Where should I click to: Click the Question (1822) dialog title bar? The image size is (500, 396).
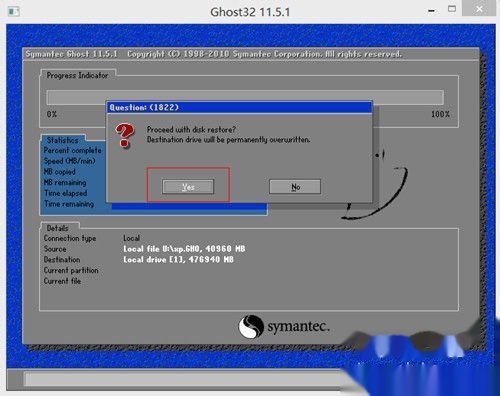[239, 107]
